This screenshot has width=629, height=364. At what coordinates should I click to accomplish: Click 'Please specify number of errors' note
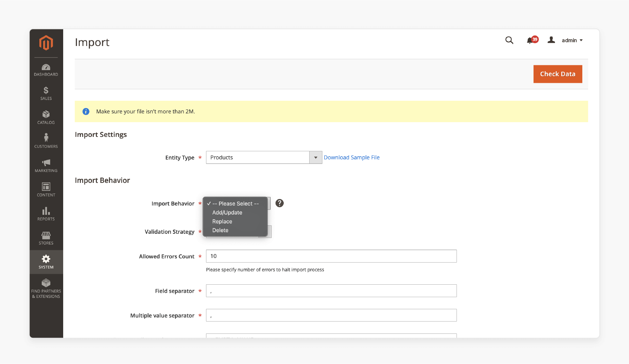point(265,270)
